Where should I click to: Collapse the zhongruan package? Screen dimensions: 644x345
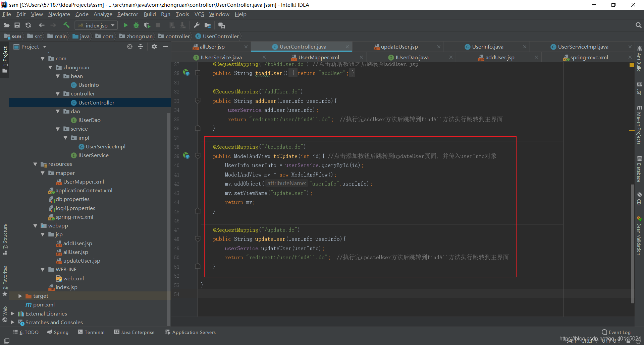(x=50, y=67)
